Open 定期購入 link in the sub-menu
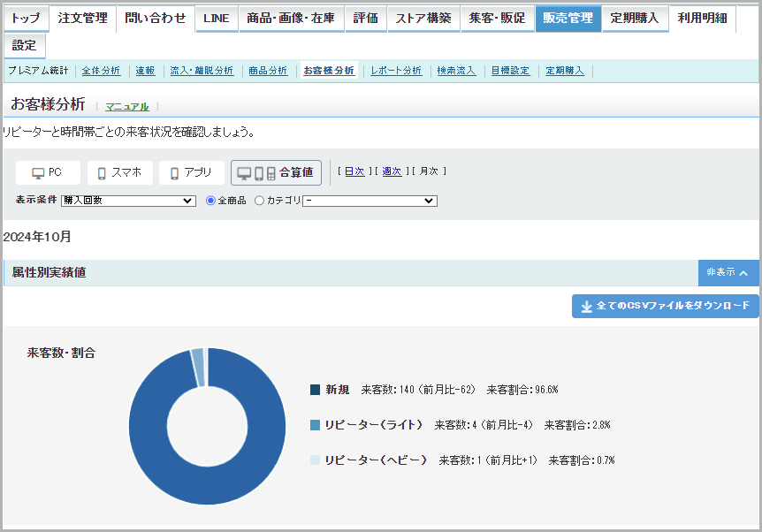Viewport: 762px width, 532px height. point(565,71)
